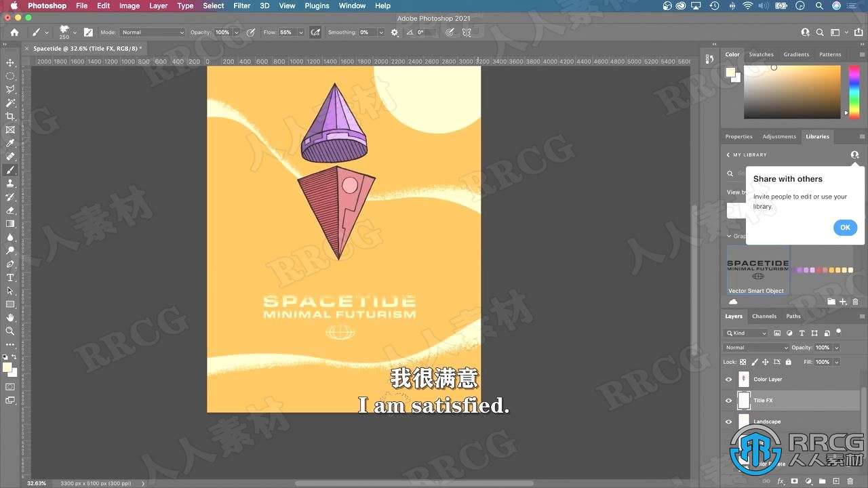Add layer mask in Layers panel
This screenshot has width=868, height=488.
794,481
